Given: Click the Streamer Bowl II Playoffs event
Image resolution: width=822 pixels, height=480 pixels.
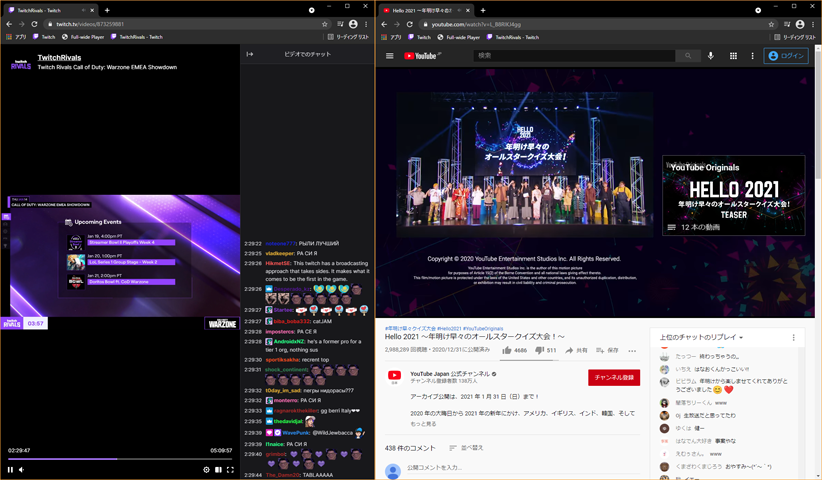Looking at the screenshot, I should tap(131, 243).
